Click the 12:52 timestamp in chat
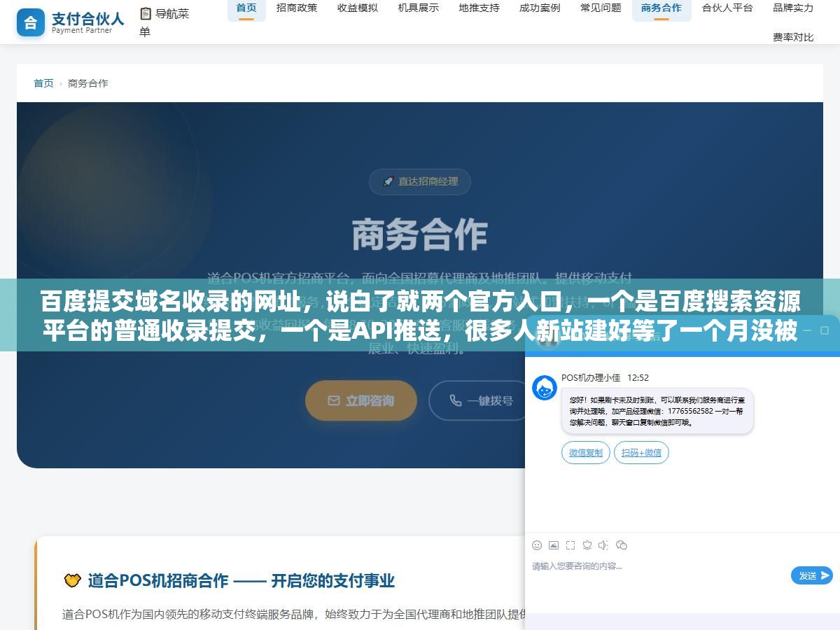This screenshot has height=630, width=840. pos(638,378)
